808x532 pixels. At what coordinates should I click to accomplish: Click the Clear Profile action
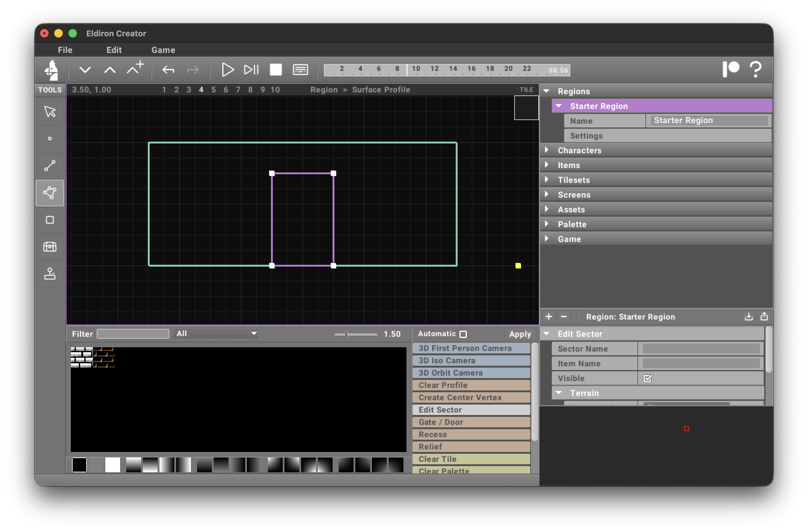coord(471,385)
